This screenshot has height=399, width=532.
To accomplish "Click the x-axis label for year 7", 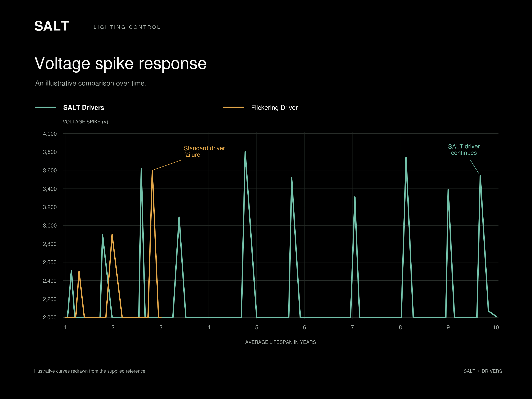I will 352,327.
